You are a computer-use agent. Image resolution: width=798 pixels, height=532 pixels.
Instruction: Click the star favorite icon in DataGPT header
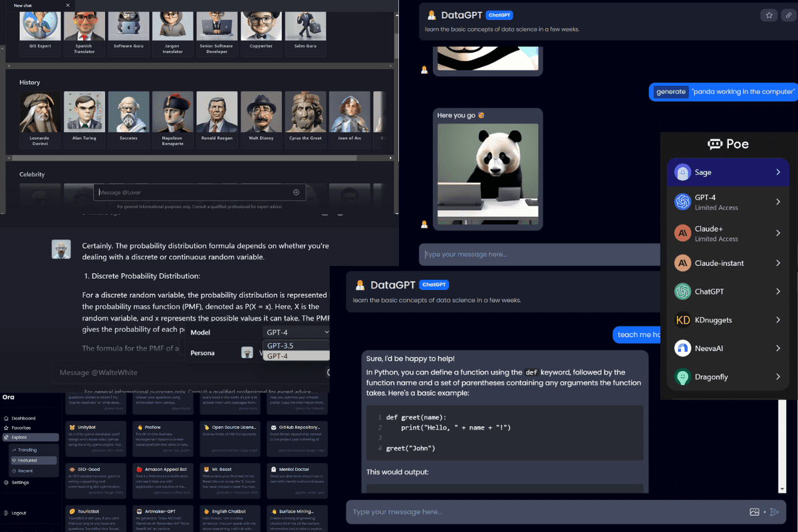[769, 15]
